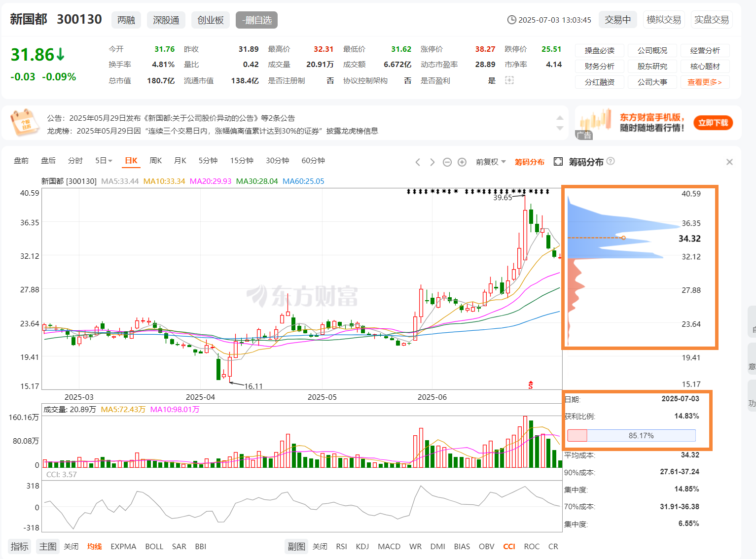Click 查看更多> link
Image resolution: width=756 pixels, height=559 pixels.
tap(705, 82)
